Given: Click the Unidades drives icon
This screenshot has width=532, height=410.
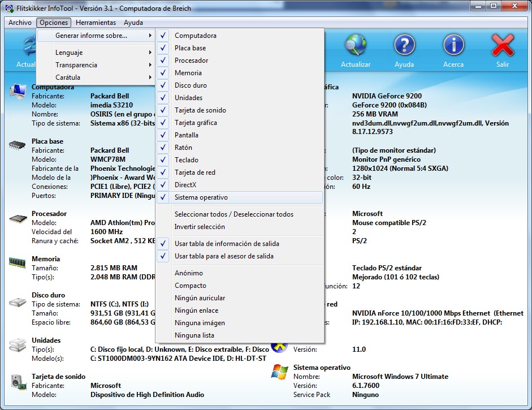Looking at the screenshot, I should point(18,344).
